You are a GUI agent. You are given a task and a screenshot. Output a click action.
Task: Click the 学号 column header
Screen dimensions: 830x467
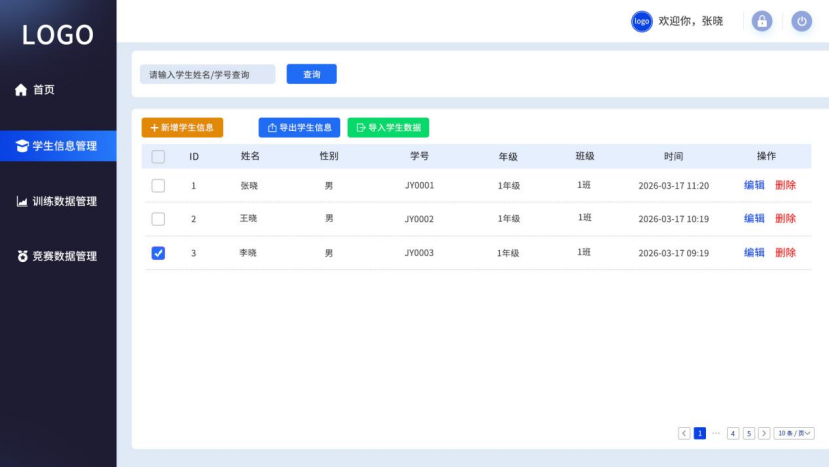(419, 156)
